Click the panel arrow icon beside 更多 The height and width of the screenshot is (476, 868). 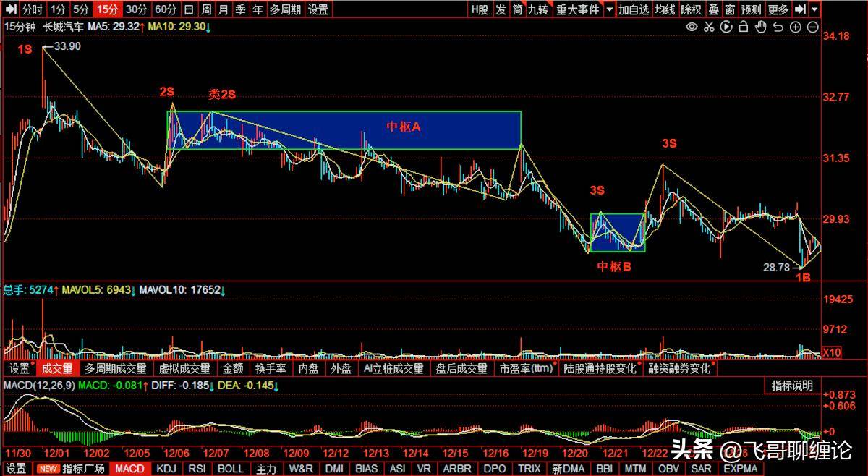(799, 9)
